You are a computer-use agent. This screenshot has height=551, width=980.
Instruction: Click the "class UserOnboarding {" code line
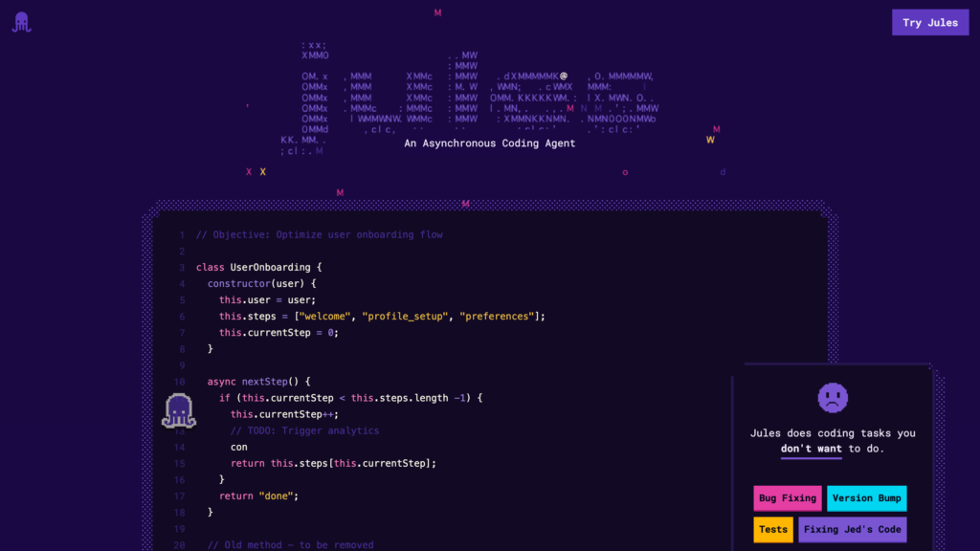[x=258, y=268]
